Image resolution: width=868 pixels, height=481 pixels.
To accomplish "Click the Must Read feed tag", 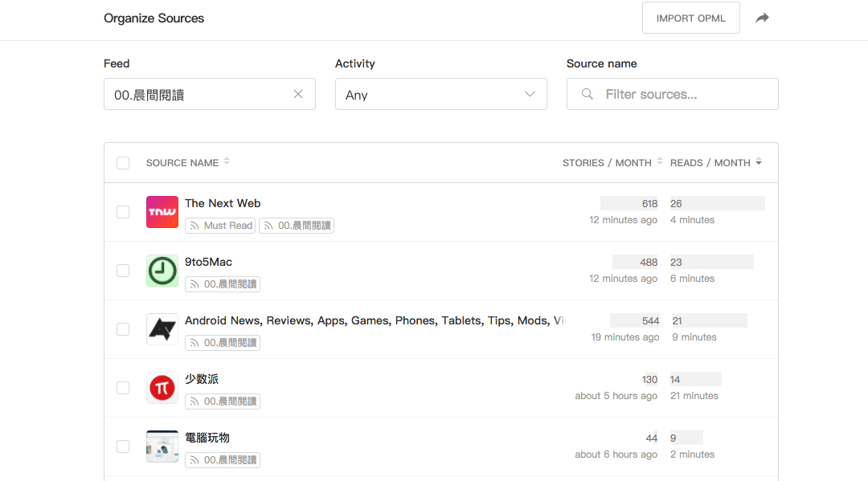I will point(220,226).
